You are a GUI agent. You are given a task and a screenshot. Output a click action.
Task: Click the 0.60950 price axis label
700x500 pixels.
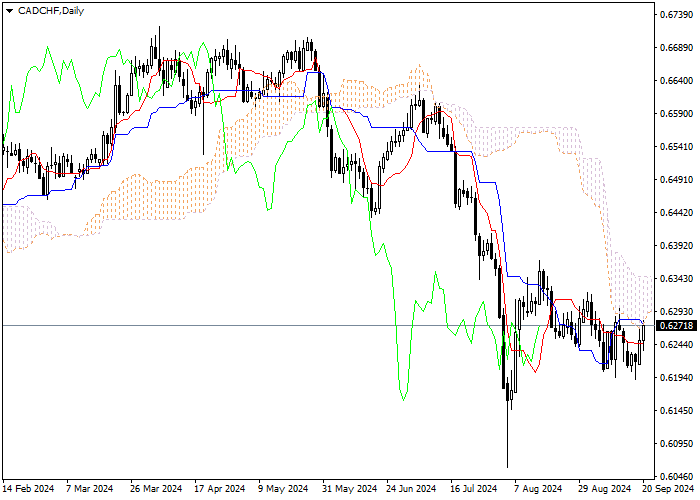coord(676,444)
